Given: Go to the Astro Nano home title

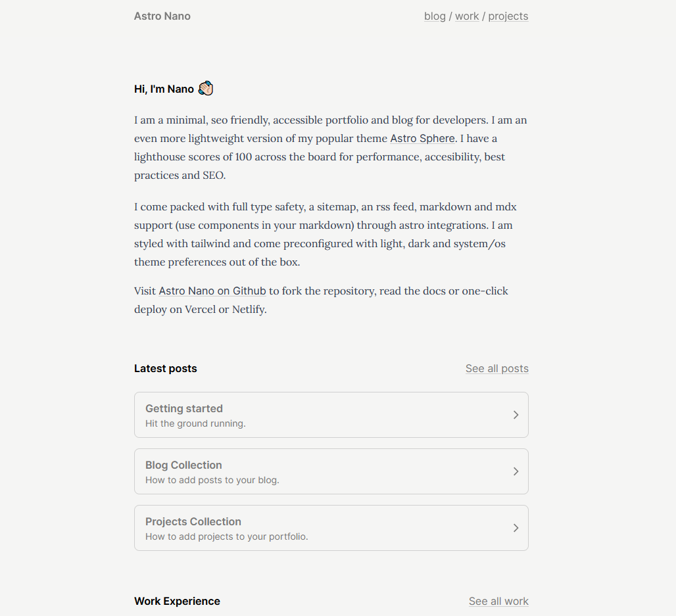Looking at the screenshot, I should (x=162, y=16).
